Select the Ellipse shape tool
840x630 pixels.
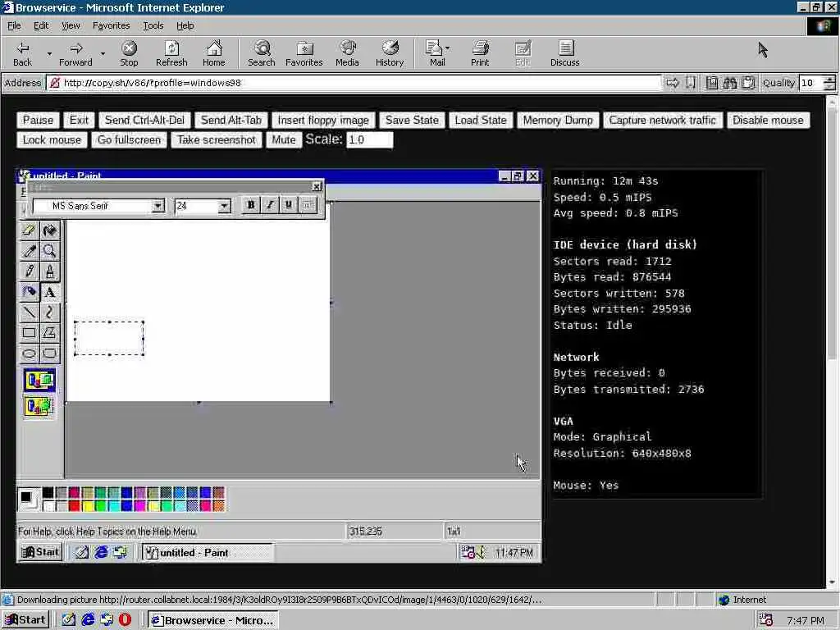pos(30,353)
